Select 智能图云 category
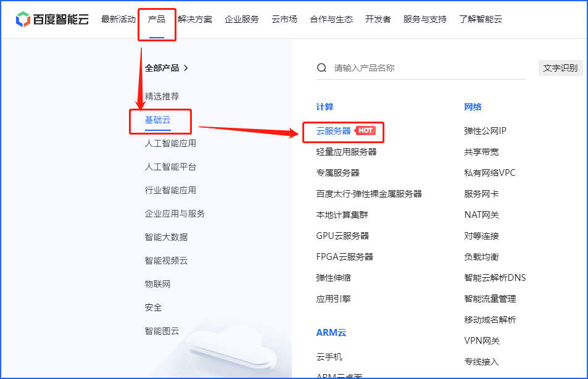This screenshot has height=379, width=588. [x=162, y=331]
